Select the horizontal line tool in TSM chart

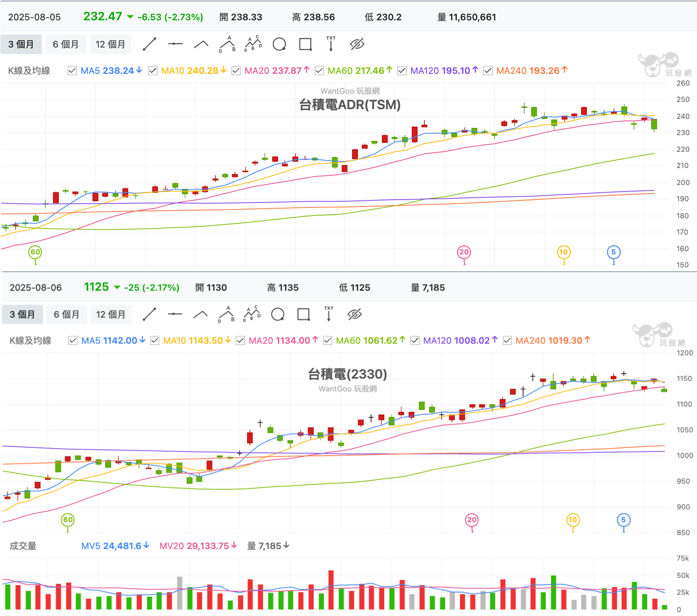pos(175,44)
